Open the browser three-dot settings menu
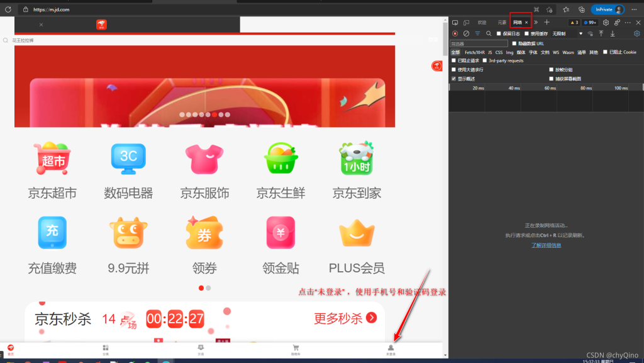This screenshot has width=644, height=363. point(634,9)
